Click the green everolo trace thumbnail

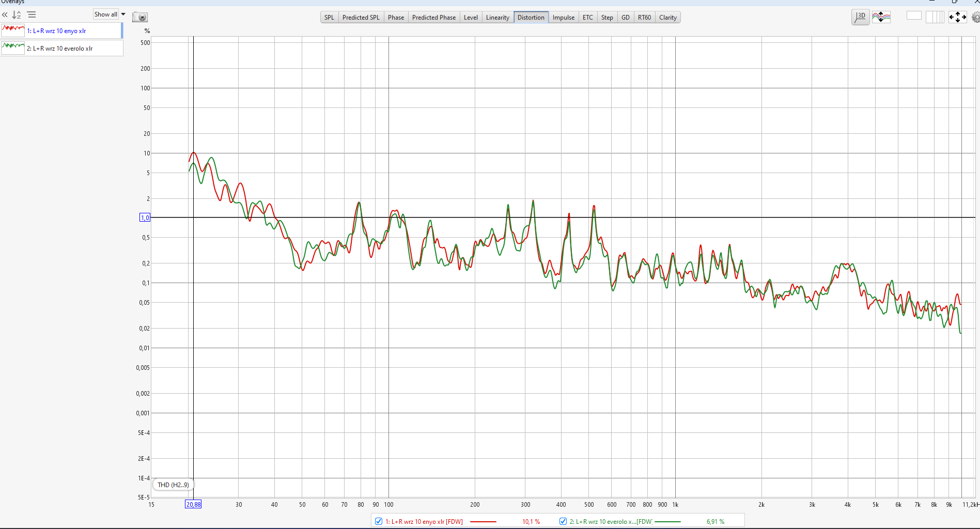(13, 48)
